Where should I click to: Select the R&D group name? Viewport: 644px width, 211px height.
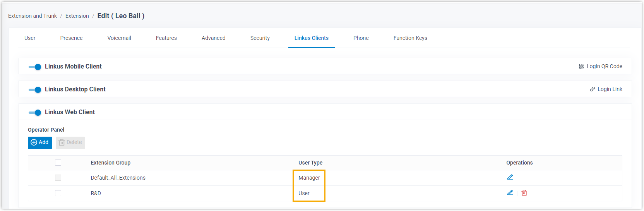point(96,193)
